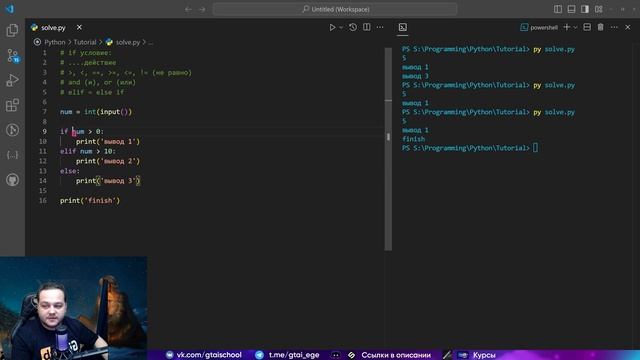The height and width of the screenshot is (360, 640).
Task: Run the Python file with play button
Action: (x=332, y=27)
